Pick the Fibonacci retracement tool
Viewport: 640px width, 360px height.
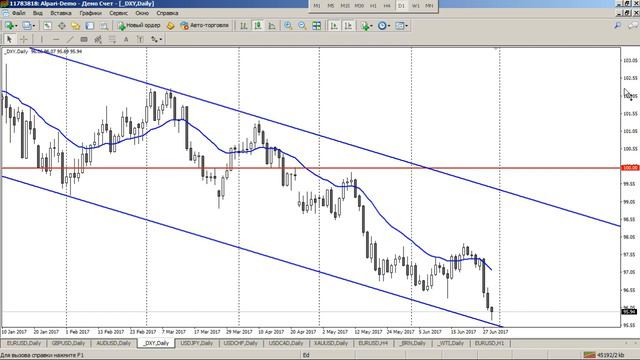(112, 39)
